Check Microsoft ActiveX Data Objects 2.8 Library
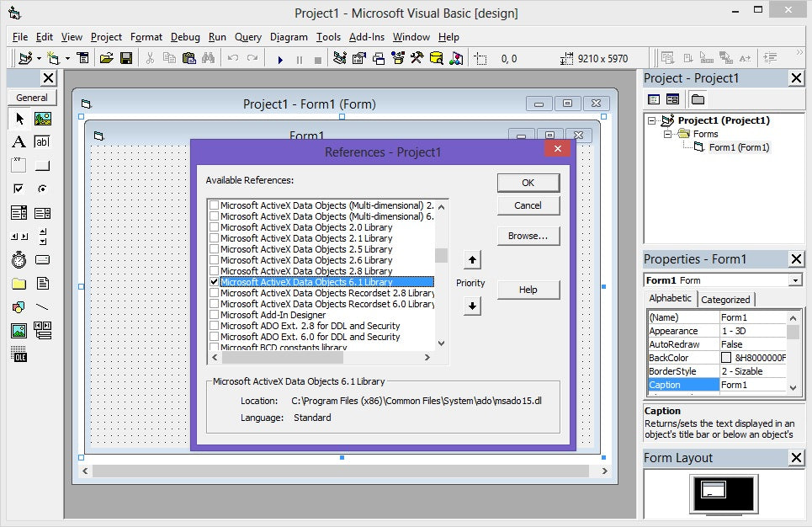This screenshot has height=527, width=812. 214,271
